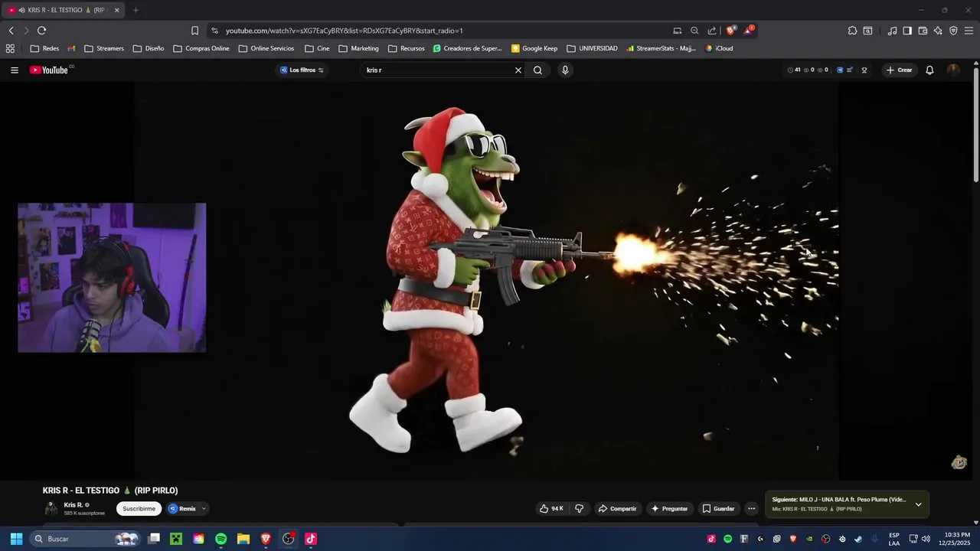Screen dimensions: 980x551
Task: Open the Diseño bookmarks folder
Action: [x=149, y=48]
